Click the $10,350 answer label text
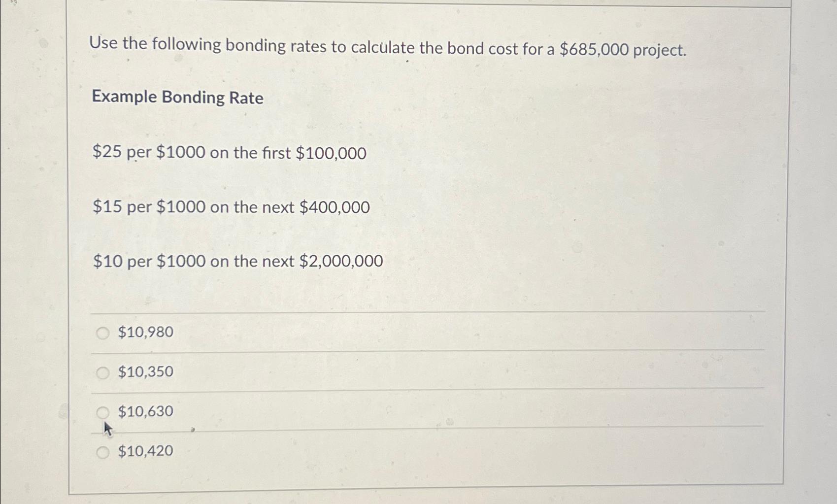Screen dimensions: 837x504 (x=144, y=372)
